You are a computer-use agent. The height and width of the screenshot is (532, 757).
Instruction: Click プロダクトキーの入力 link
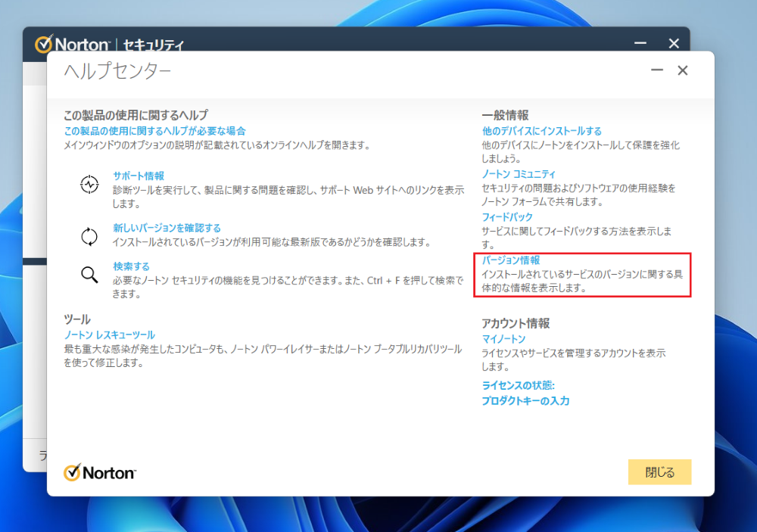[525, 400]
